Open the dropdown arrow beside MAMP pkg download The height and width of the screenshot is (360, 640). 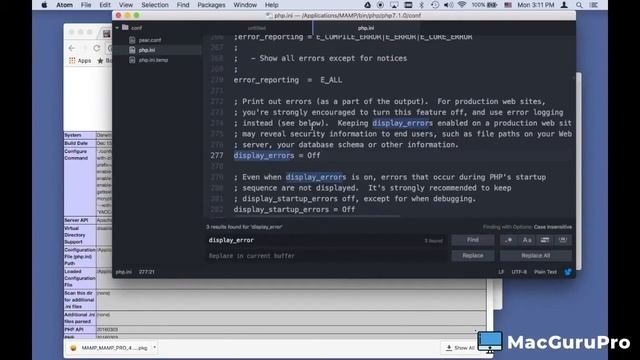(x=154, y=348)
